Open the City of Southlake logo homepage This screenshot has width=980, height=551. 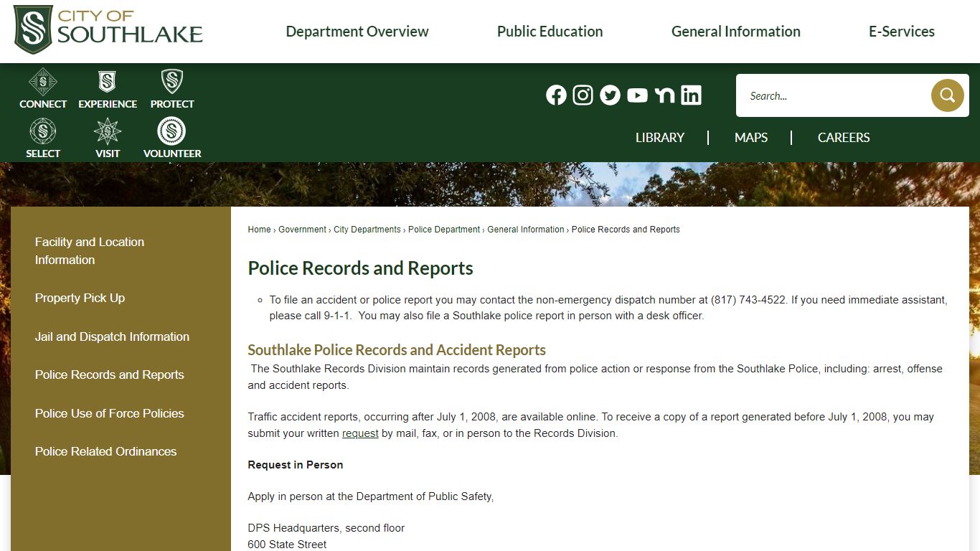pyautogui.click(x=108, y=30)
